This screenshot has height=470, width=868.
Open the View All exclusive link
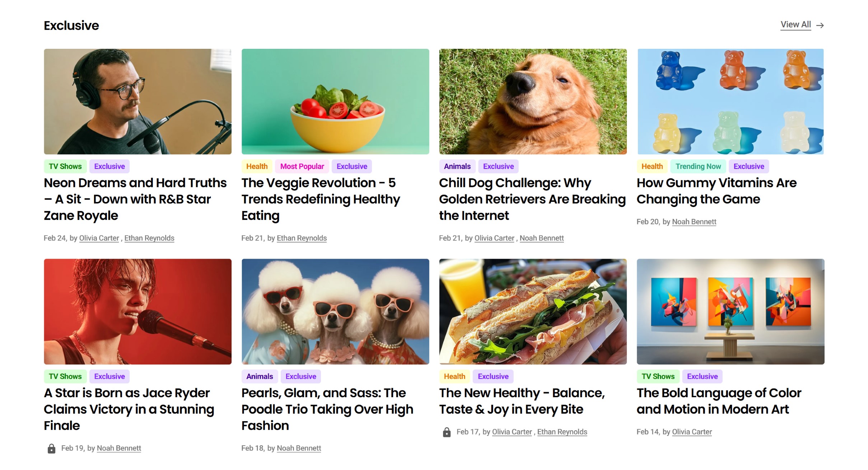click(x=795, y=25)
